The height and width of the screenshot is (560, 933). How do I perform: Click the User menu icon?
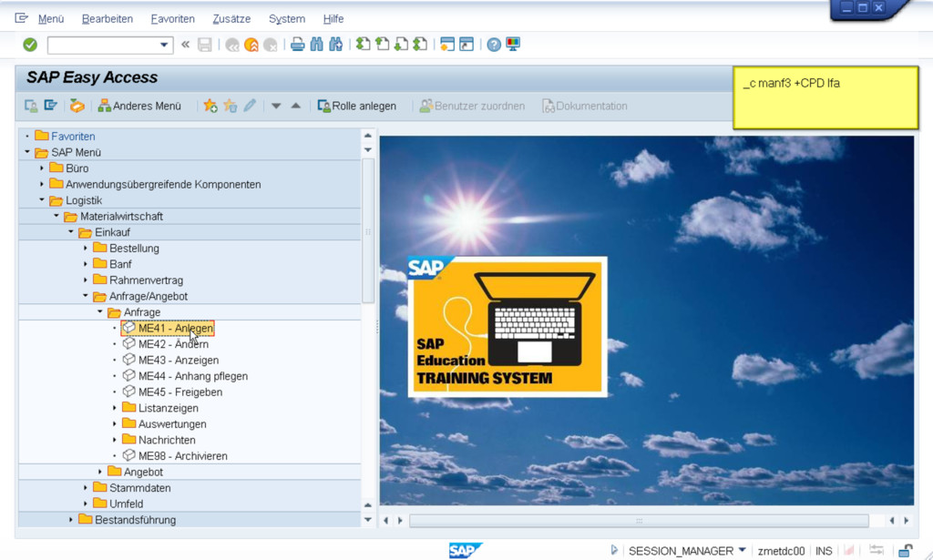point(31,106)
